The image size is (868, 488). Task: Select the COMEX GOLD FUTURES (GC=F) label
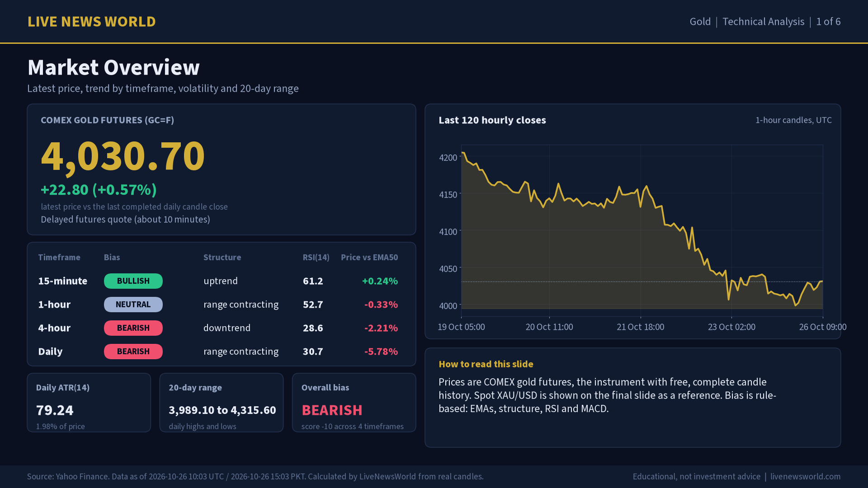(108, 120)
